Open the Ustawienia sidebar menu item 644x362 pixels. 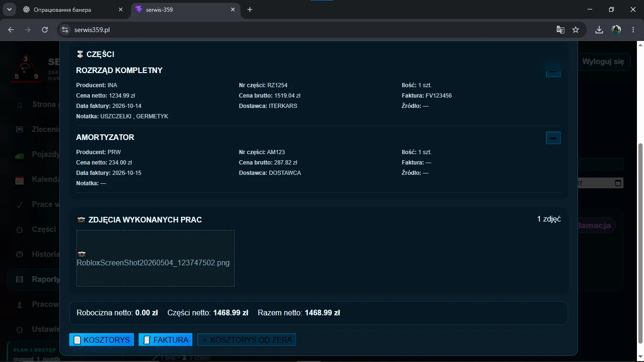pos(33,329)
